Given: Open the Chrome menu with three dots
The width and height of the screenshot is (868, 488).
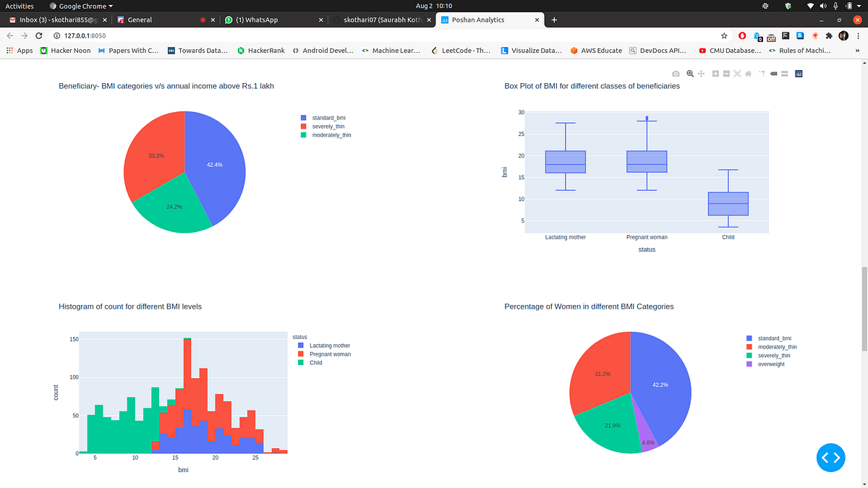Looking at the screenshot, I should coord(858,35).
